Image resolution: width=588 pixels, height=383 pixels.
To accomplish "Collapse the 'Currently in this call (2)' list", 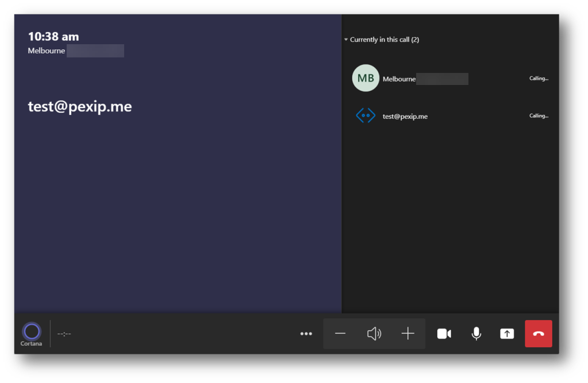I will click(x=346, y=40).
